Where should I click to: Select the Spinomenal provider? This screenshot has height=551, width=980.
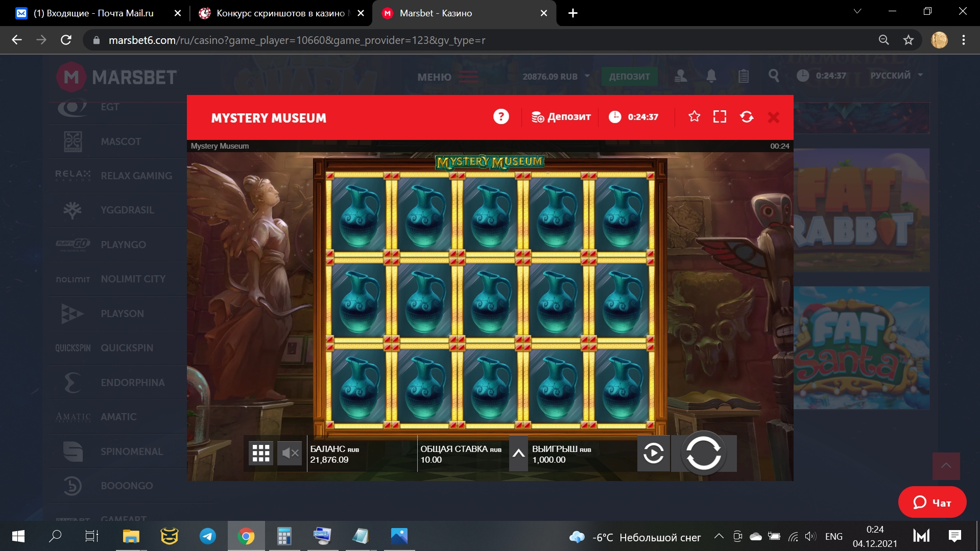point(118,451)
